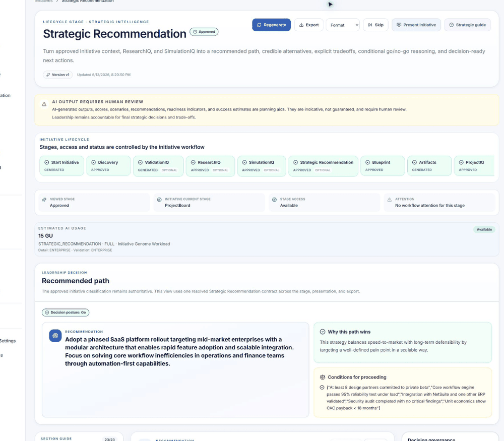Click the warning triangle icon in review banner
This screenshot has width=504, height=441.
(x=44, y=104)
